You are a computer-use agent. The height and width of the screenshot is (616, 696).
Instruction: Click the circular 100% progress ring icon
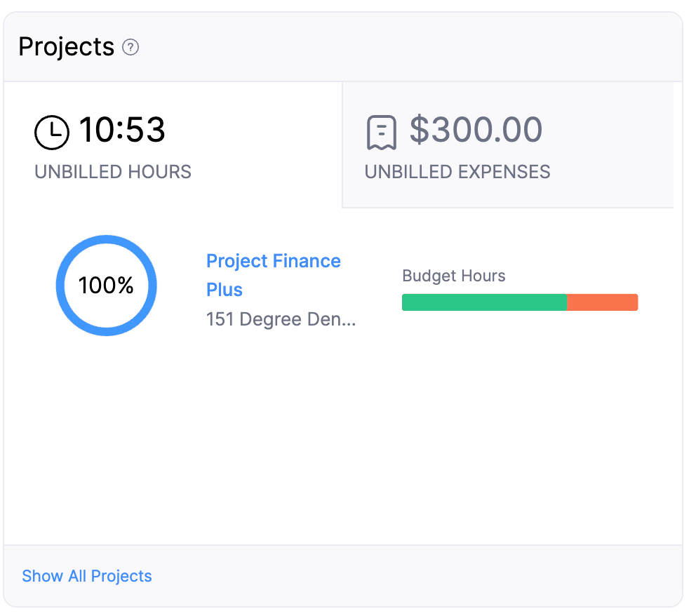click(x=106, y=285)
